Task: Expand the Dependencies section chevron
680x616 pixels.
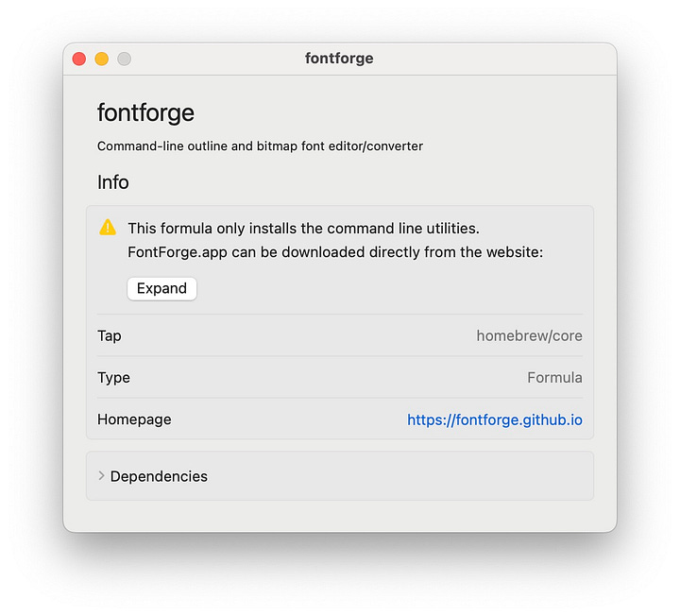Action: click(x=101, y=476)
